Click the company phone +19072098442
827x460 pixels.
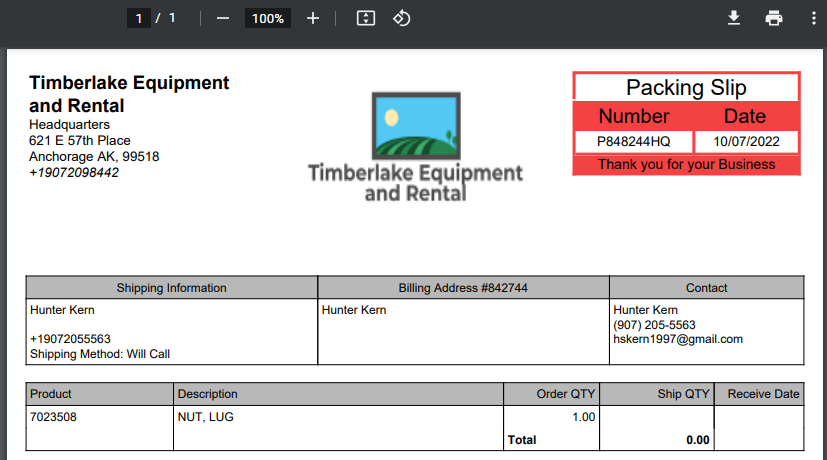coord(74,172)
